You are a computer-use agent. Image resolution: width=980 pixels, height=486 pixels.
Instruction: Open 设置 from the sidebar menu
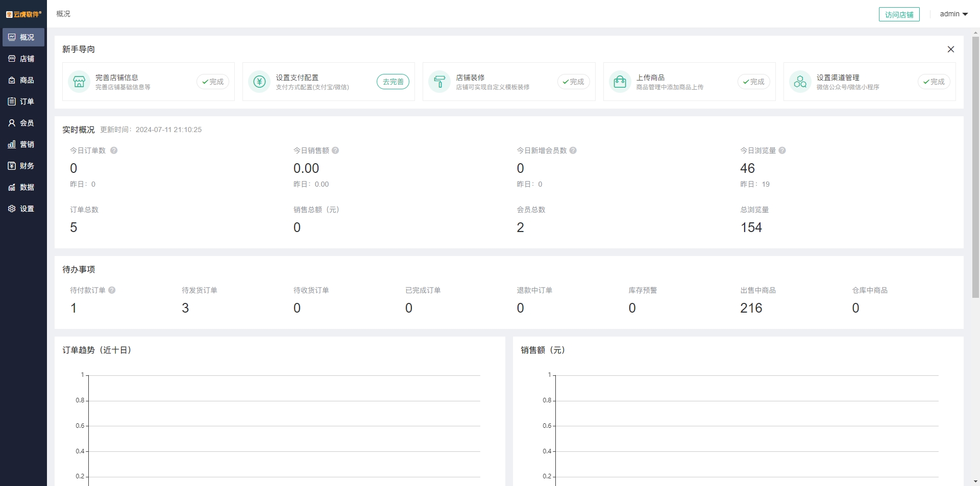click(x=21, y=209)
